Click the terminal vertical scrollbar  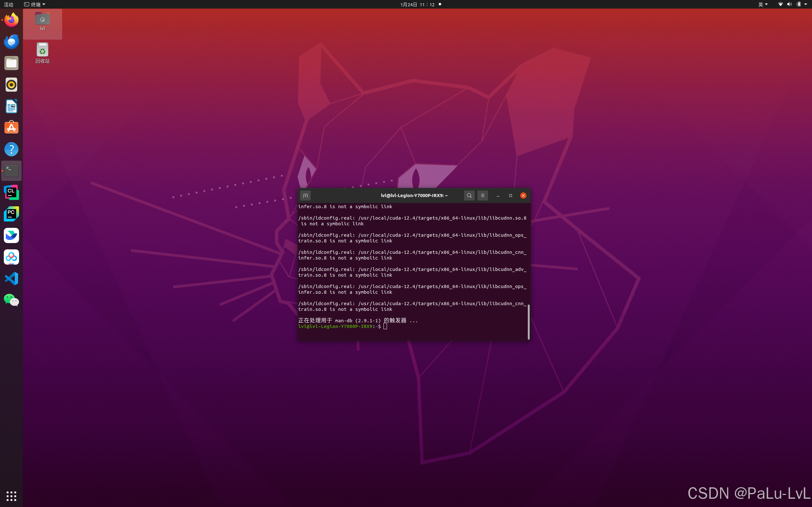tap(528, 322)
